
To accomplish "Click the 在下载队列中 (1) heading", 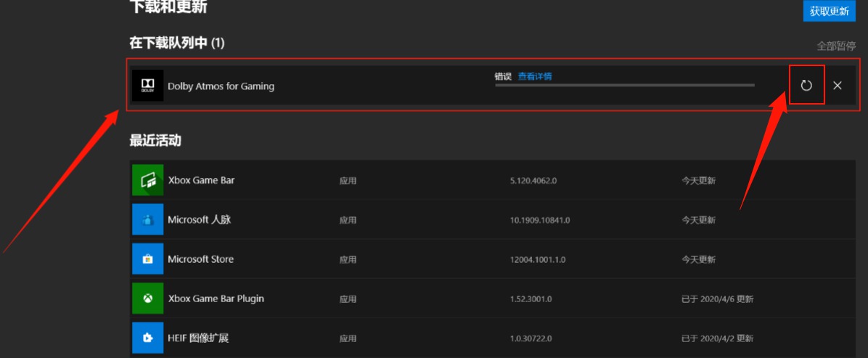I will [x=177, y=43].
